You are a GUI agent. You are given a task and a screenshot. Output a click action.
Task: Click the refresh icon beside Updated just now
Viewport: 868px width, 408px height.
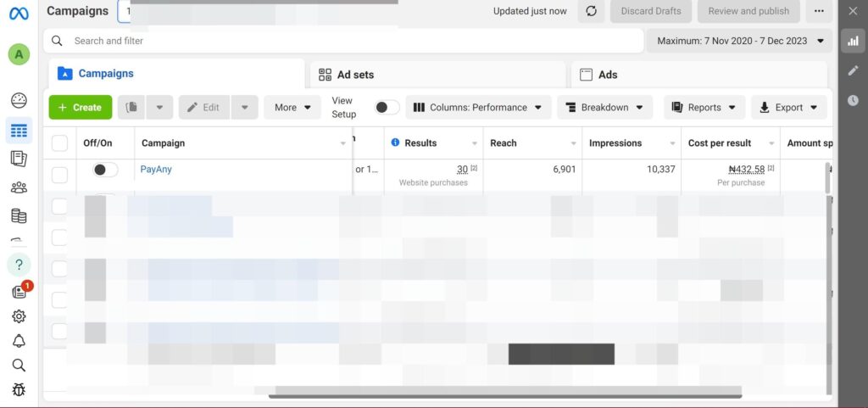(591, 11)
